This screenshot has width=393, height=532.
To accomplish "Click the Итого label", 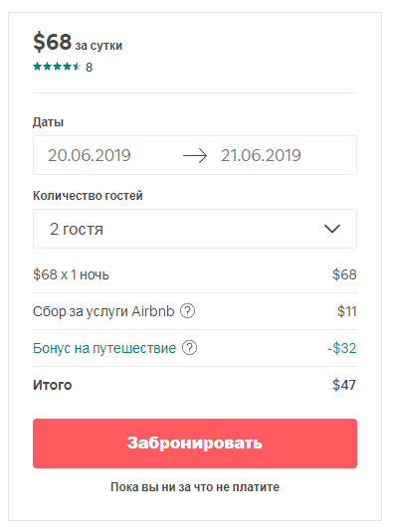I will click(x=53, y=385).
